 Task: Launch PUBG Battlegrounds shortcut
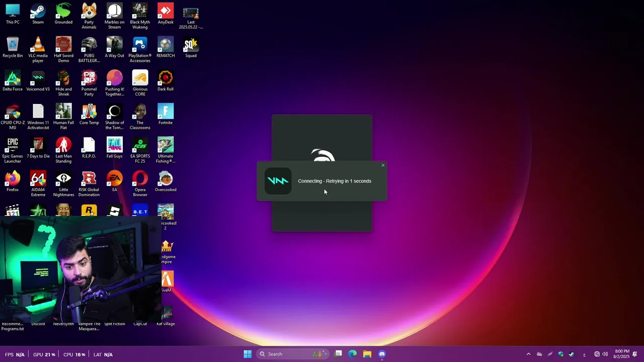(x=89, y=49)
